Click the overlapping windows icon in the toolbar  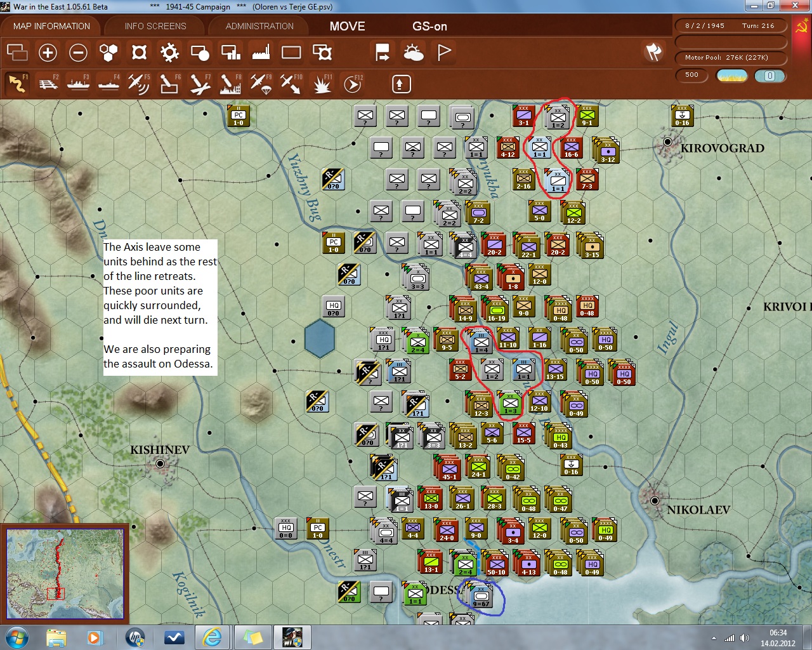(x=17, y=52)
